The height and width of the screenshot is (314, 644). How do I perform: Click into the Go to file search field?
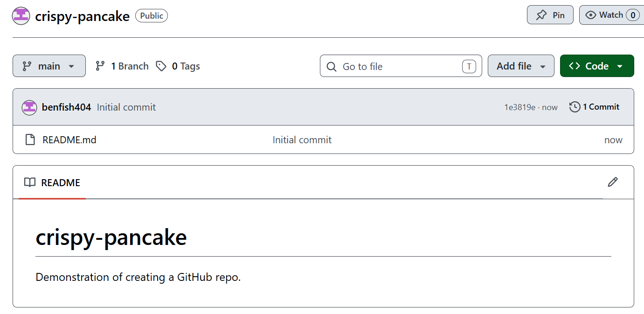(401, 66)
